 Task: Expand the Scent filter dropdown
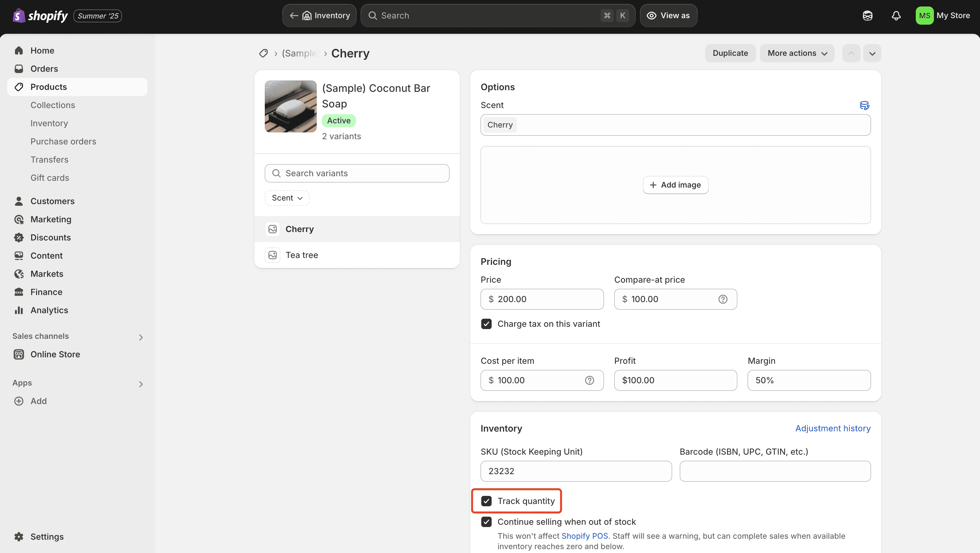(287, 198)
